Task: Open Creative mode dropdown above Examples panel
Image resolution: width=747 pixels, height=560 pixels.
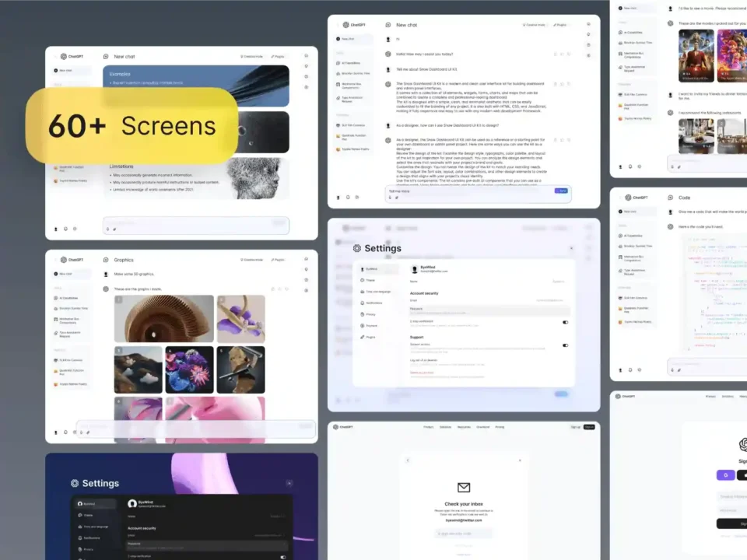Action: (251, 57)
